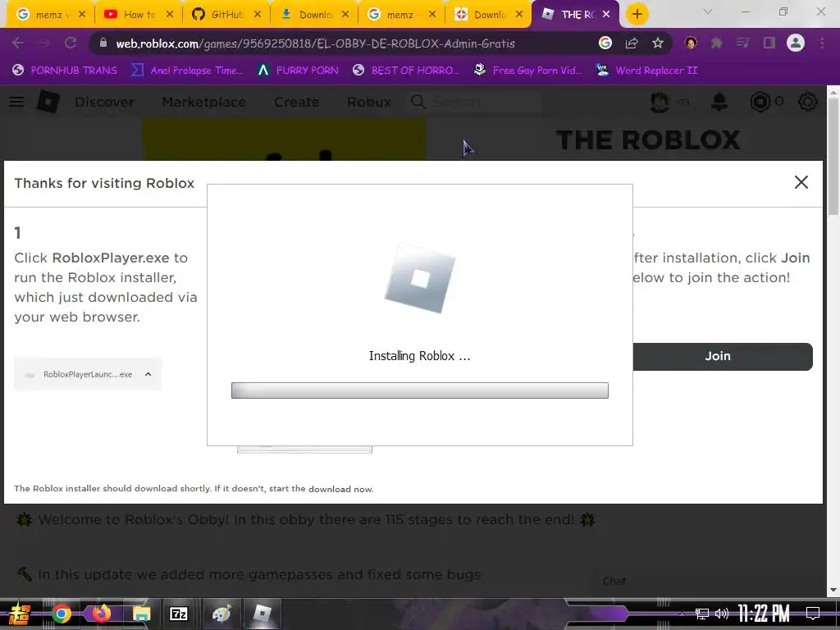Image resolution: width=840 pixels, height=630 pixels.
Task: Open the Robux menu item
Action: (369, 102)
